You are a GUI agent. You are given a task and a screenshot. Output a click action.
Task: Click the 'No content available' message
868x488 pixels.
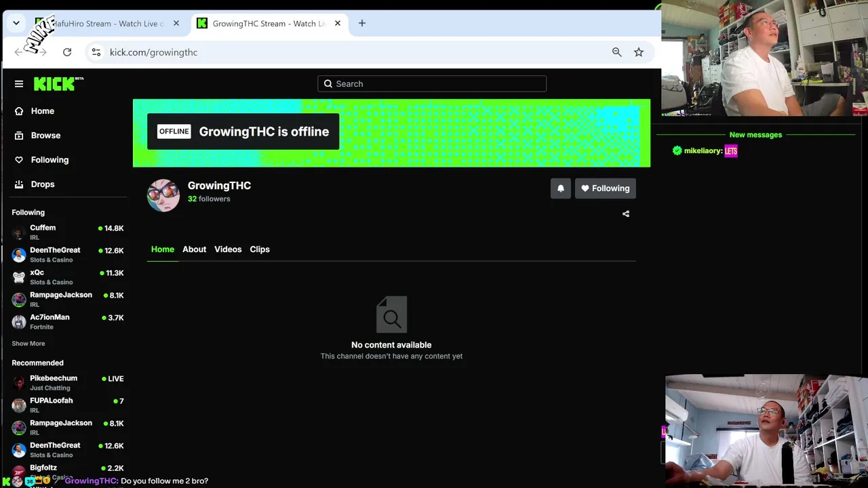pyautogui.click(x=391, y=345)
